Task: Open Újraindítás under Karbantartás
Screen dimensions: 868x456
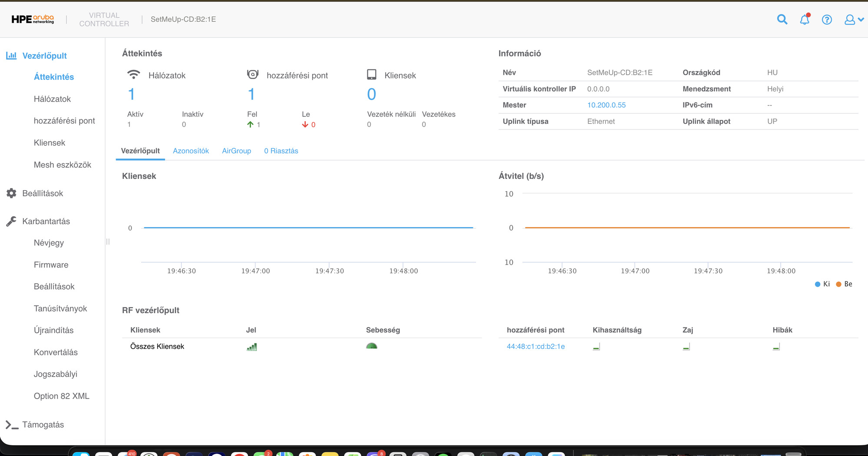Action: 54,330
